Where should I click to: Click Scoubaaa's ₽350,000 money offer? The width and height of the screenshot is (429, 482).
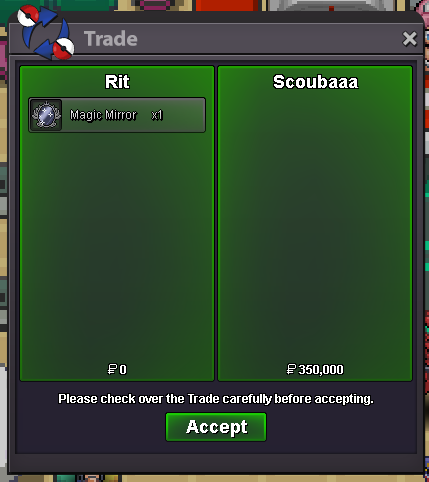pyautogui.click(x=315, y=369)
